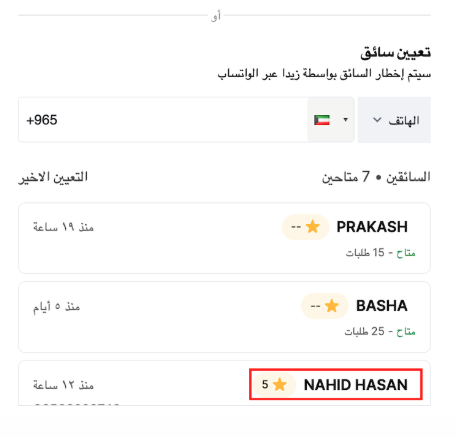This screenshot has height=436, width=456.
Task: Click BASHA's star rating icon
Action: coord(332,306)
